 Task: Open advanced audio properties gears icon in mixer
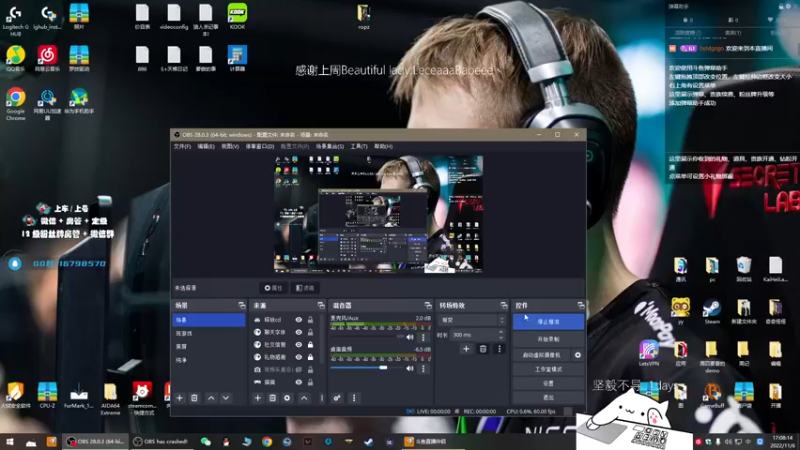pos(337,398)
